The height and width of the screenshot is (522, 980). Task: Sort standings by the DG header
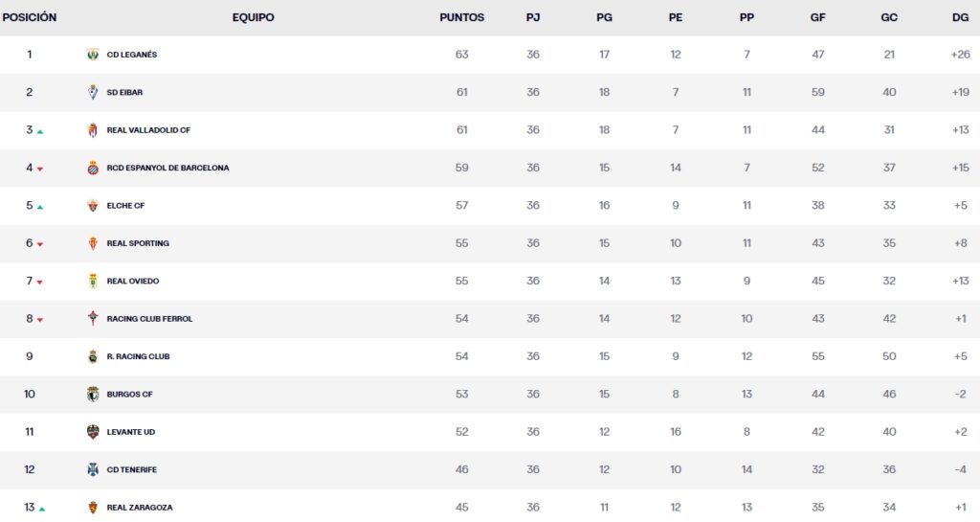961,17
